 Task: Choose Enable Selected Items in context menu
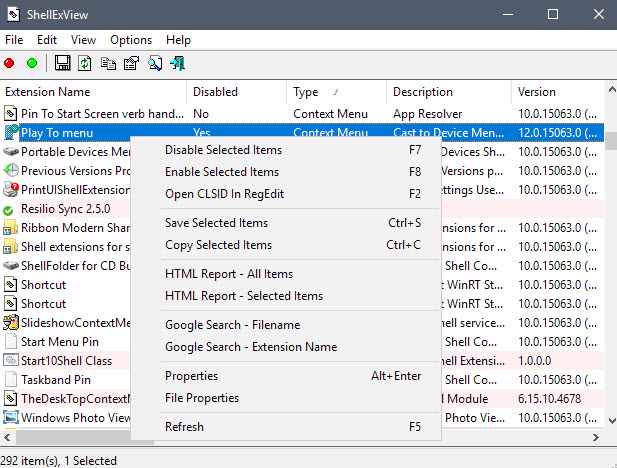pos(286,172)
